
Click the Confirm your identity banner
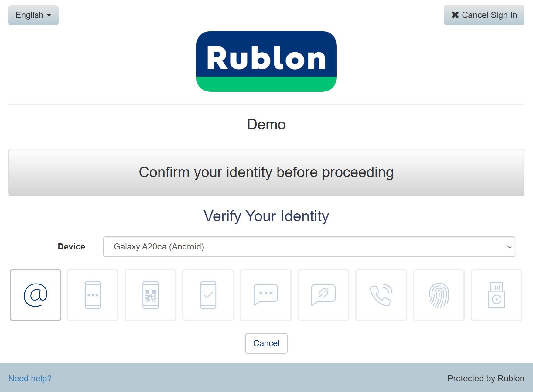(x=266, y=172)
